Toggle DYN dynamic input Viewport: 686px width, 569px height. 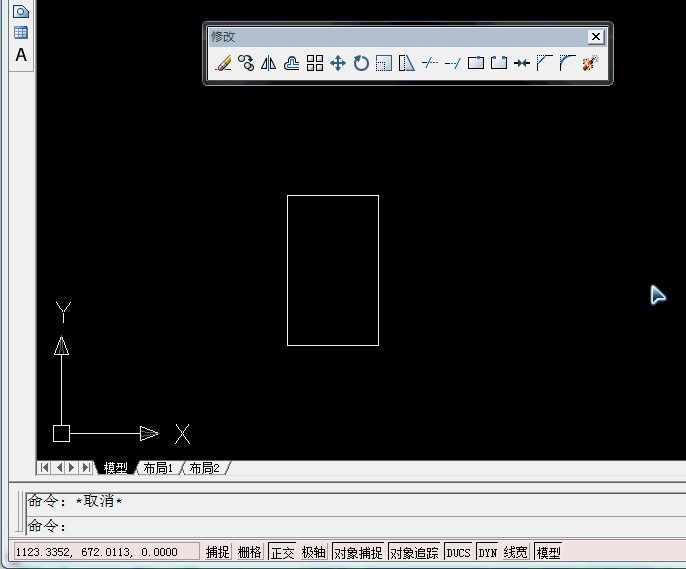(487, 552)
